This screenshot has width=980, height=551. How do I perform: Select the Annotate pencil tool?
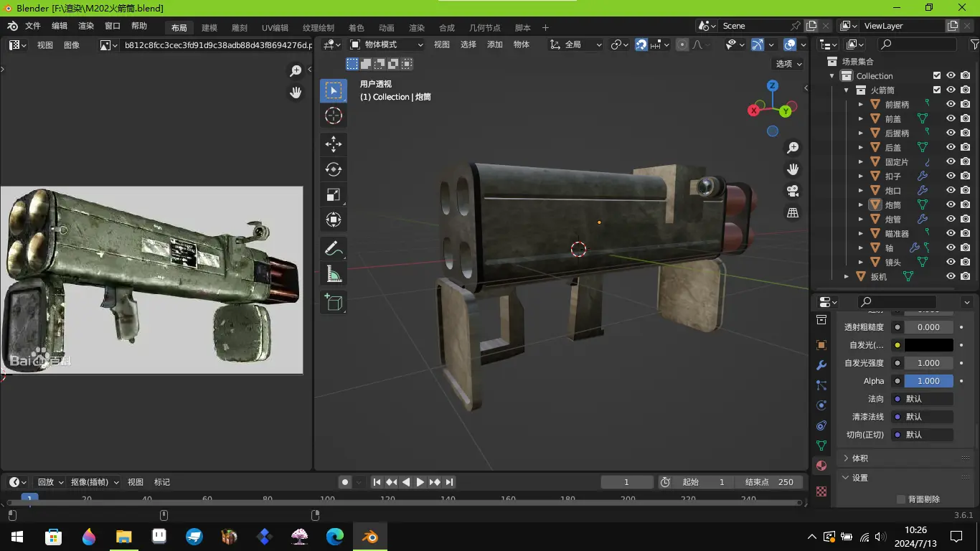[334, 248]
